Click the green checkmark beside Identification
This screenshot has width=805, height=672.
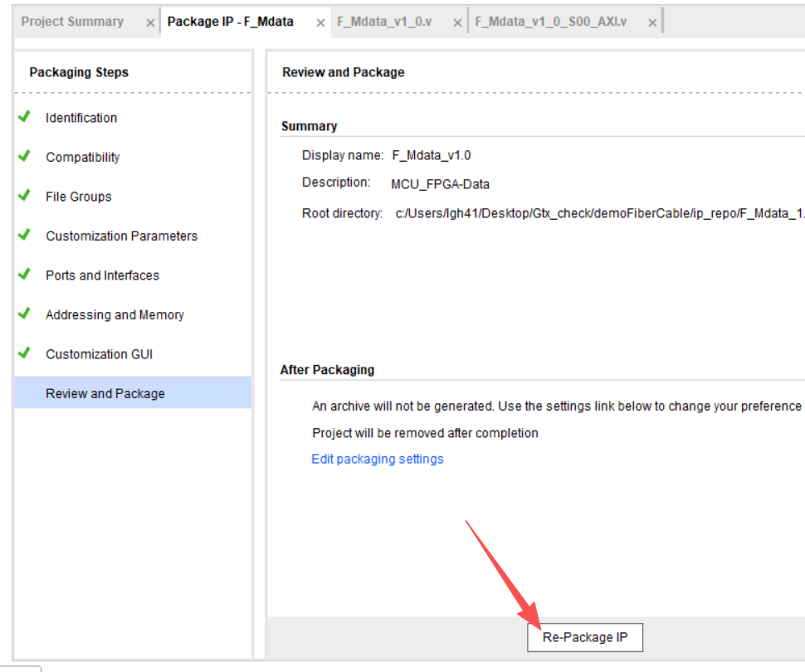(24, 116)
